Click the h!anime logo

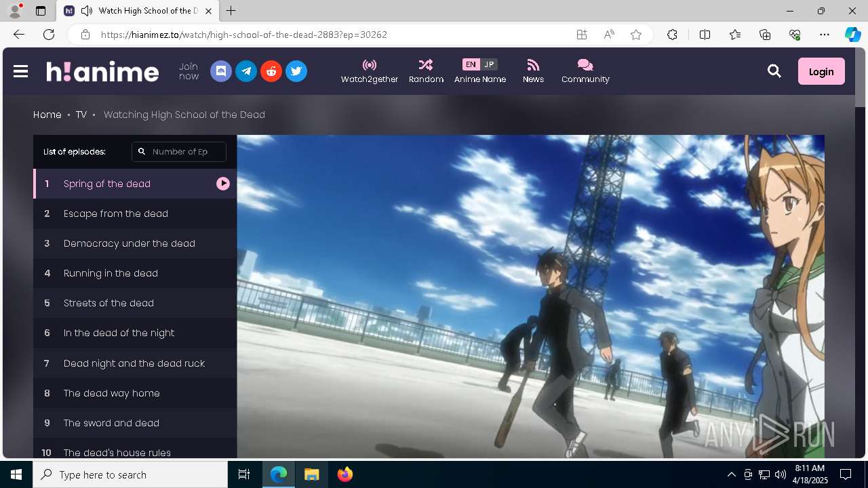(x=102, y=71)
